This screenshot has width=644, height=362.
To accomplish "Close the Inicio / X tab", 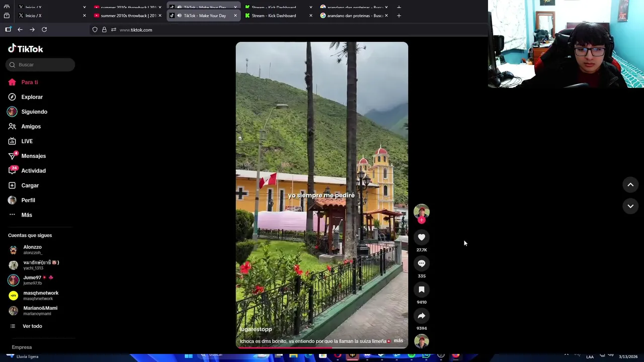I will click(x=85, y=16).
